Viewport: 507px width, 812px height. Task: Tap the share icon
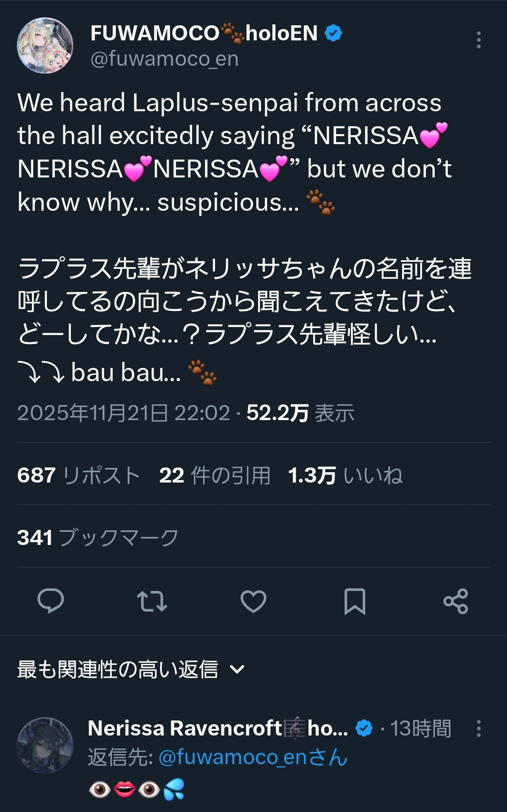pyautogui.click(x=456, y=601)
